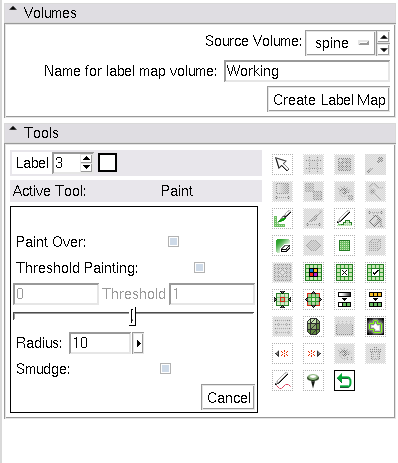Click the upper threshold field showing 1
398x463 pixels.
[x=212, y=294]
